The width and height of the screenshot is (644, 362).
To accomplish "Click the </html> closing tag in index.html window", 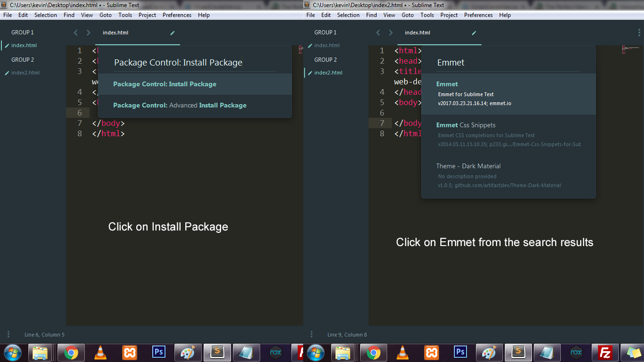I will pos(108,133).
